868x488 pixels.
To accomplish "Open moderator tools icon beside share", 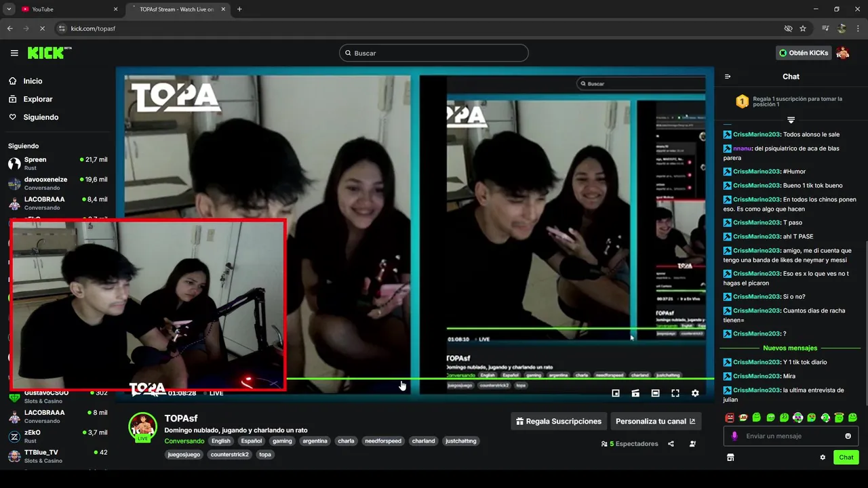I will 692,444.
